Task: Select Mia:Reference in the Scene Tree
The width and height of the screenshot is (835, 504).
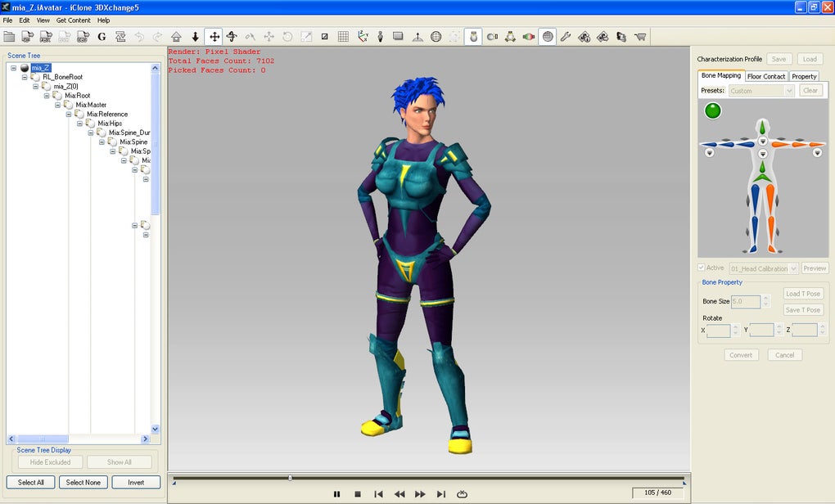Action: [107, 114]
